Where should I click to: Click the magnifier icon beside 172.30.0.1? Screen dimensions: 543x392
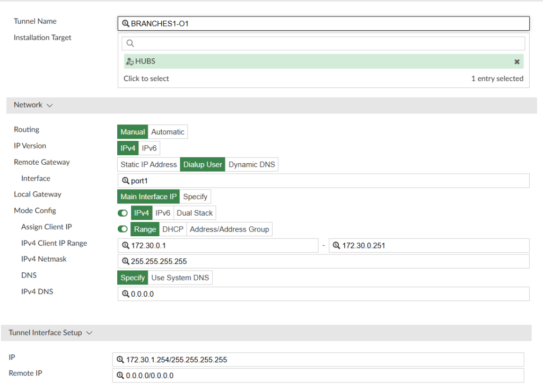[x=125, y=245]
